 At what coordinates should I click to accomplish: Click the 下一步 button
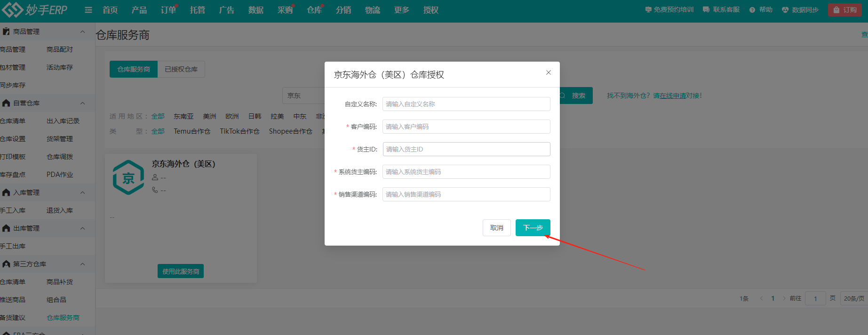click(x=533, y=228)
